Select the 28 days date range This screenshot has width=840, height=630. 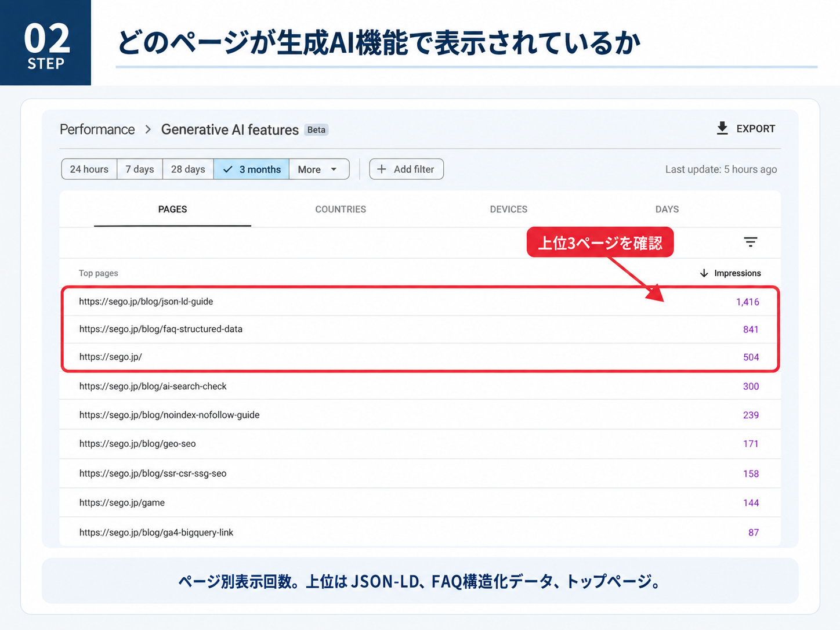[188, 169]
